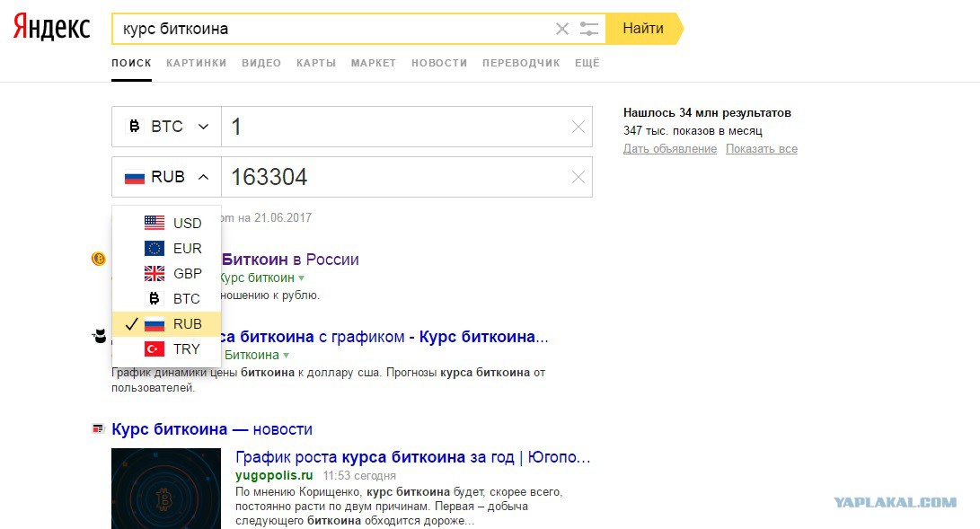Switch to Маркет tab
This screenshot has height=529, width=980.
374,63
